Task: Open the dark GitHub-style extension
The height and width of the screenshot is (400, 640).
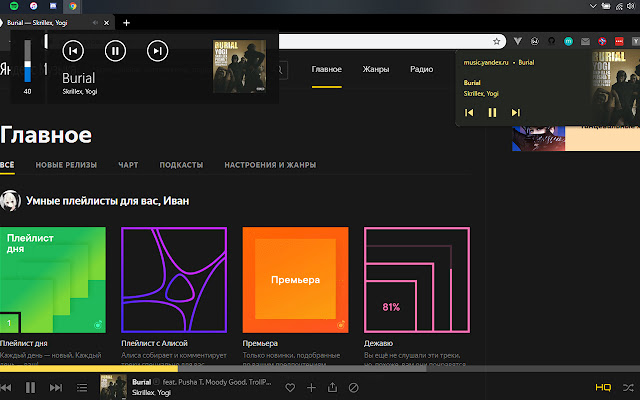Action: (x=551, y=41)
